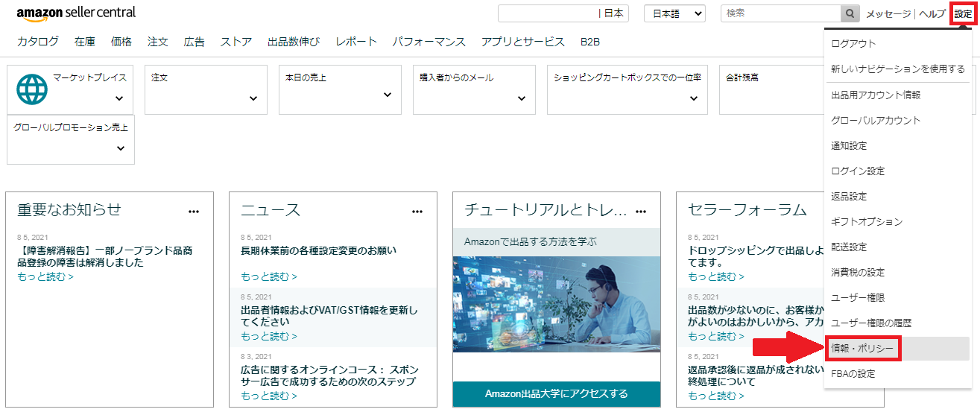Open the 注文 navigation menu
Image resolution: width=980 pixels, height=415 pixels.
click(x=158, y=42)
